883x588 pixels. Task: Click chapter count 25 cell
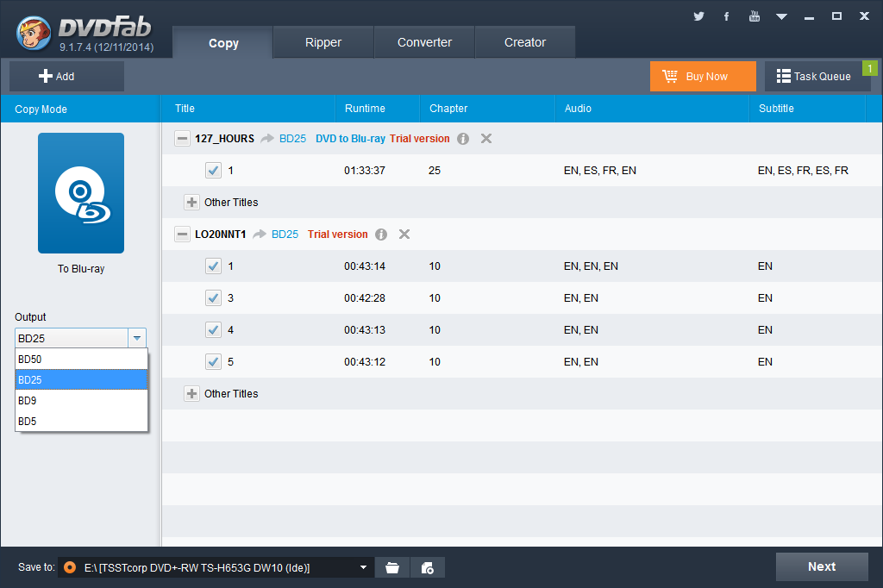435,171
